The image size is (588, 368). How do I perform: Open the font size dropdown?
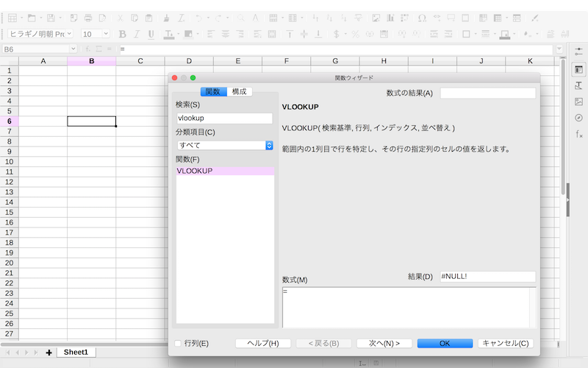(106, 34)
